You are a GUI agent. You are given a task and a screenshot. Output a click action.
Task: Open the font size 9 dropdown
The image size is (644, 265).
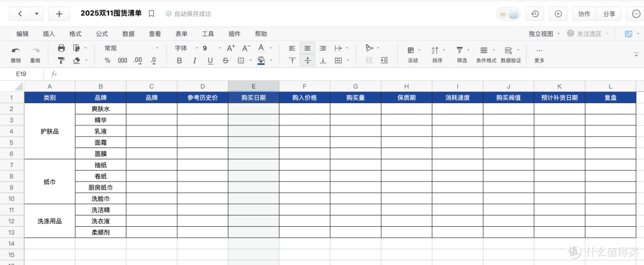[212, 48]
